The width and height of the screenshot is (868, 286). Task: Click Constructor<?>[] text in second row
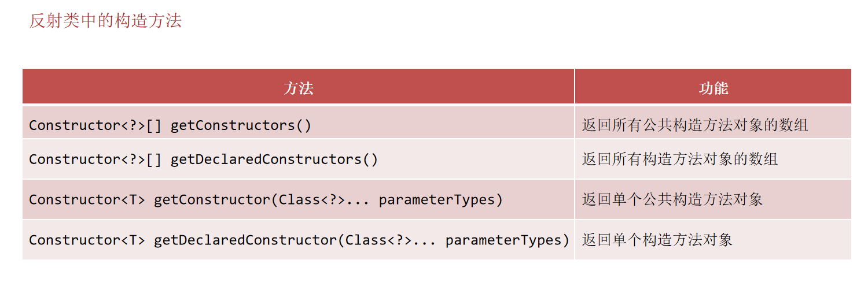click(x=95, y=159)
